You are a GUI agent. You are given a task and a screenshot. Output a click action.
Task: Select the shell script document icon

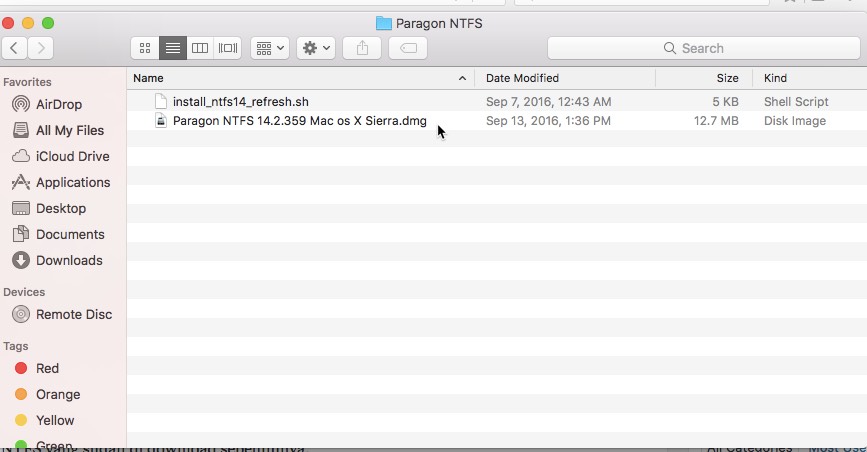pos(161,101)
